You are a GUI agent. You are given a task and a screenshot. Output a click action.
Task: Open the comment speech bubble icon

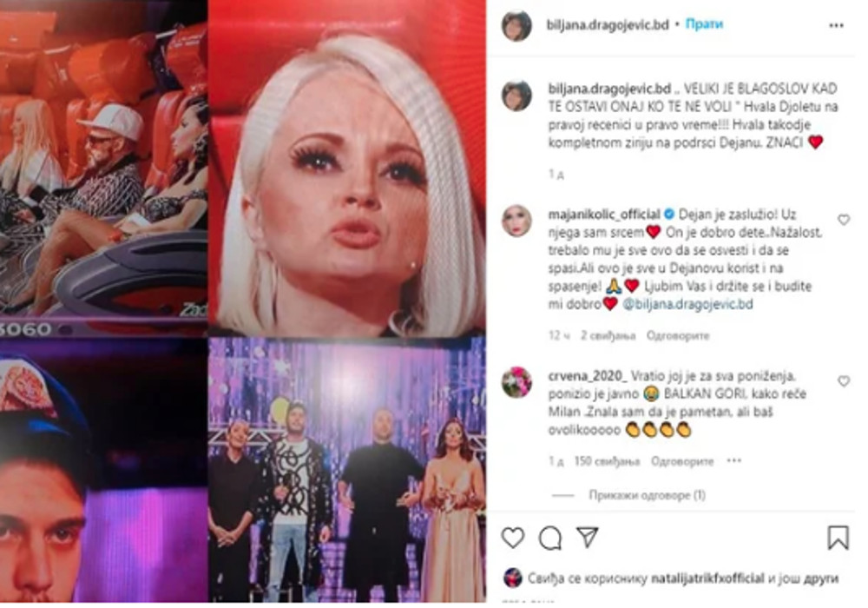pos(550,538)
